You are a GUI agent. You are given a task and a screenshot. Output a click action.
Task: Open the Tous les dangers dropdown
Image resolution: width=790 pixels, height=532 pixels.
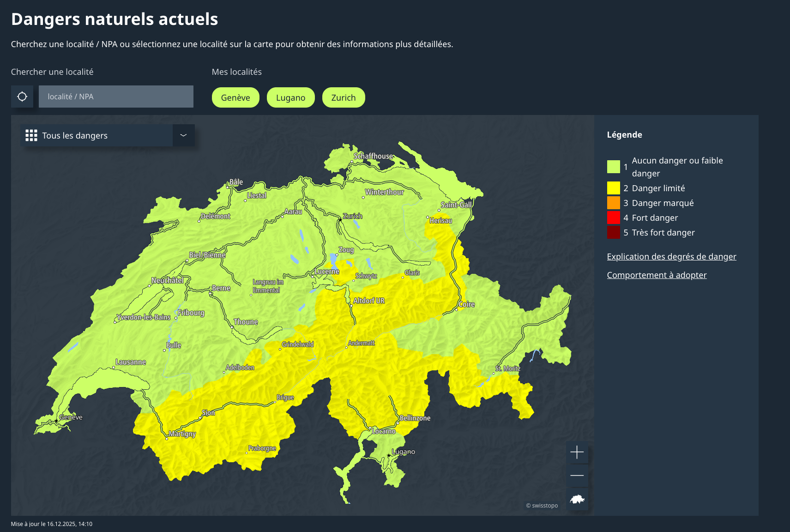(97, 135)
